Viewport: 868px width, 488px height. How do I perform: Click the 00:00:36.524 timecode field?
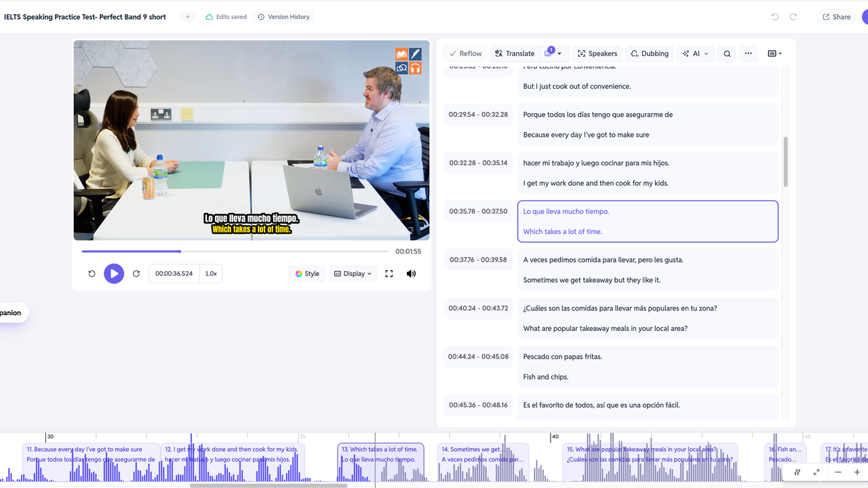pyautogui.click(x=174, y=274)
